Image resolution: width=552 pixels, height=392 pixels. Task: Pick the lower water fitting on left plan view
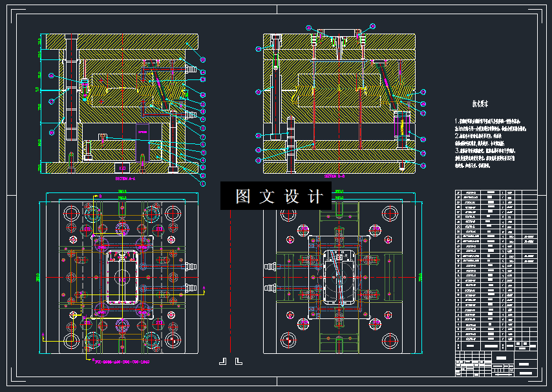coord(191,288)
